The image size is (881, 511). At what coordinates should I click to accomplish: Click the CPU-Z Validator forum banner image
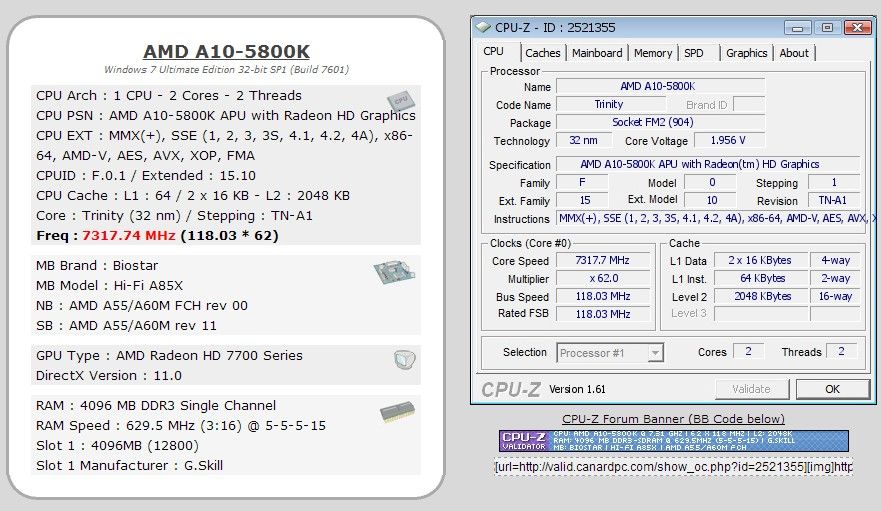pos(674,441)
